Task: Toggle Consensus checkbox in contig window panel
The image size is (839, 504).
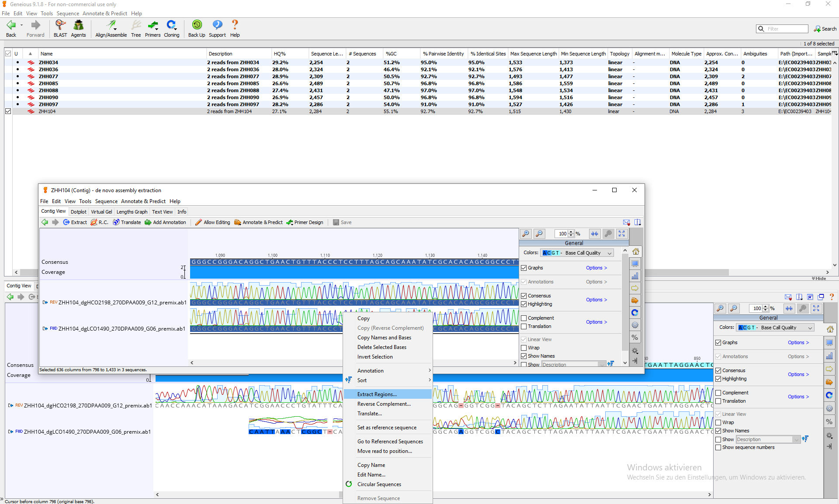Action: (524, 296)
